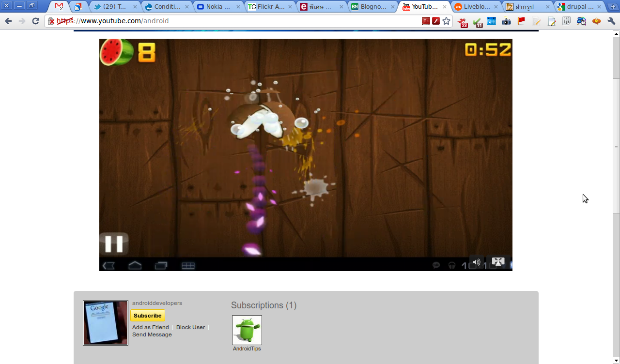This screenshot has height=364, width=620.
Task: Click the AndroidTips green robot thumbnail
Action: click(247, 330)
